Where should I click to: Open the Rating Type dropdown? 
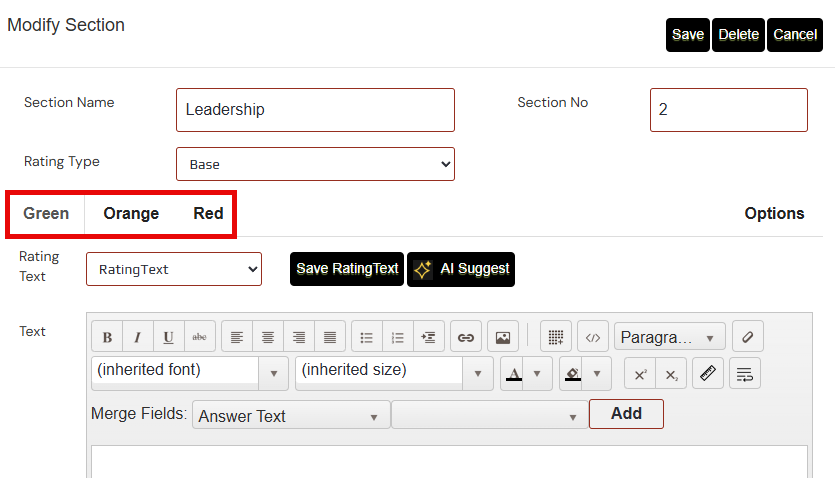[x=315, y=164]
